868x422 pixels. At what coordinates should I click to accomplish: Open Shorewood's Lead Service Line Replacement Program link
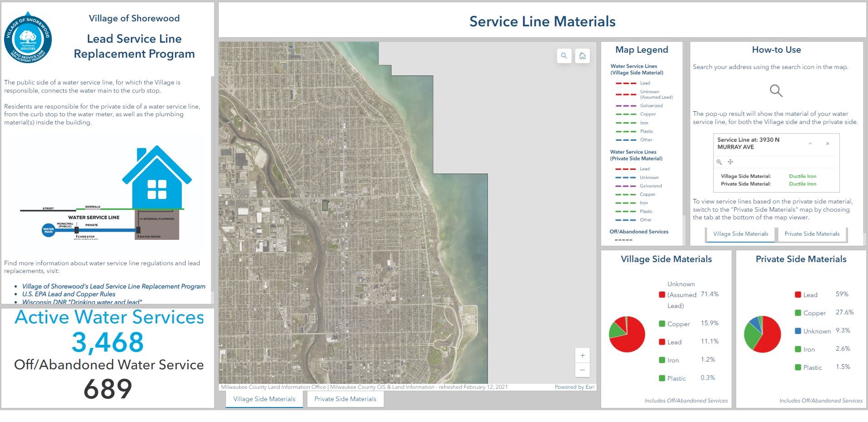click(114, 286)
